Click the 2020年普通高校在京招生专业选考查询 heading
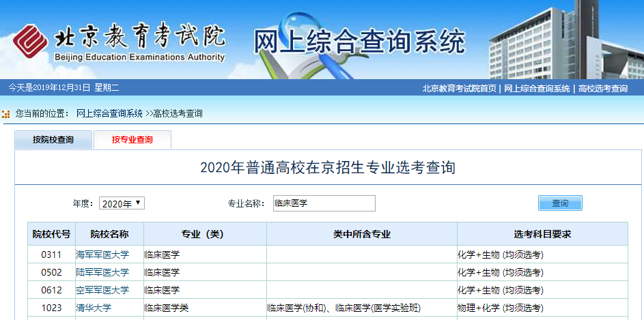Image resolution: width=644 pixels, height=320 pixels. (328, 168)
